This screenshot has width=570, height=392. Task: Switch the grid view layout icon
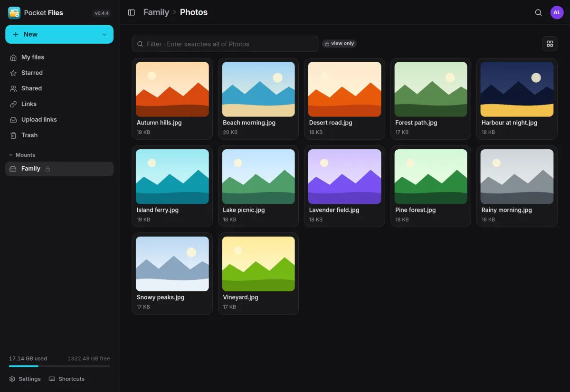tap(550, 44)
